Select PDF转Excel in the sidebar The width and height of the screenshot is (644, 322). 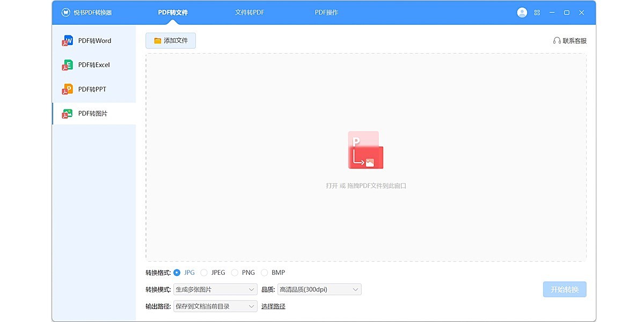94,64
